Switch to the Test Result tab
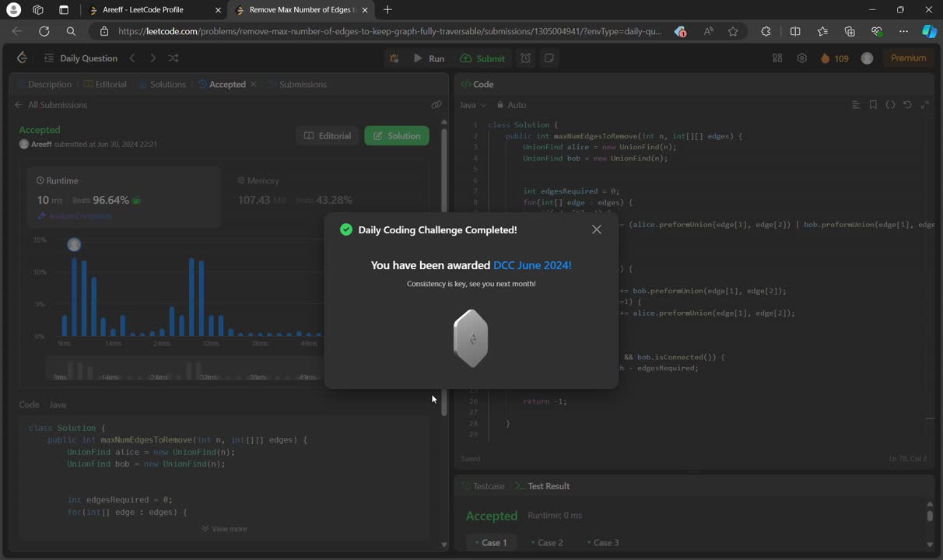This screenshot has width=943, height=560. tap(542, 486)
